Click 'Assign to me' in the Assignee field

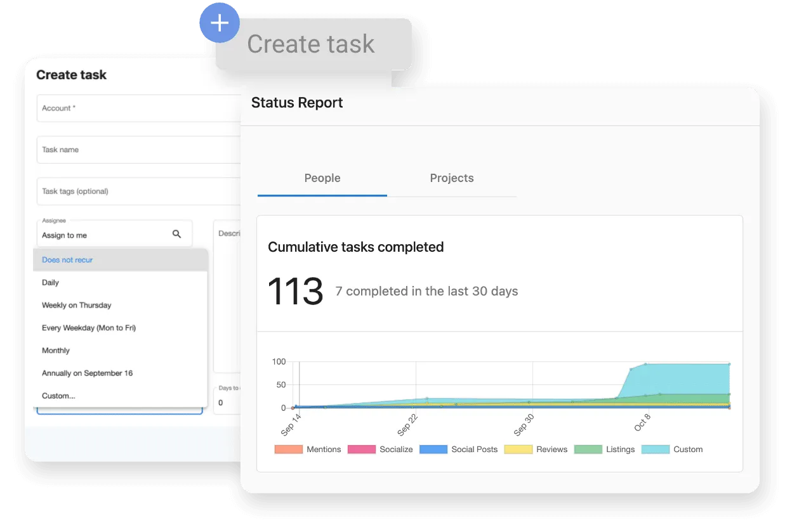click(63, 235)
